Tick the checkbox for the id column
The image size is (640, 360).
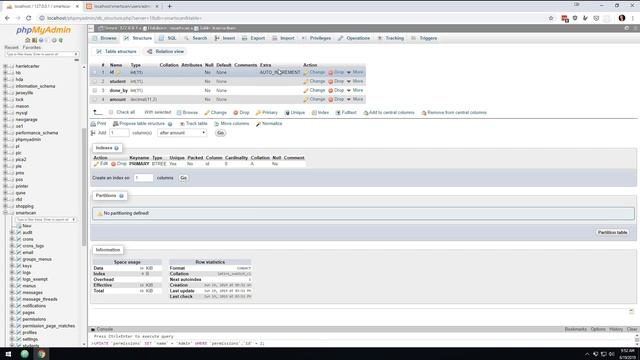(x=95, y=73)
